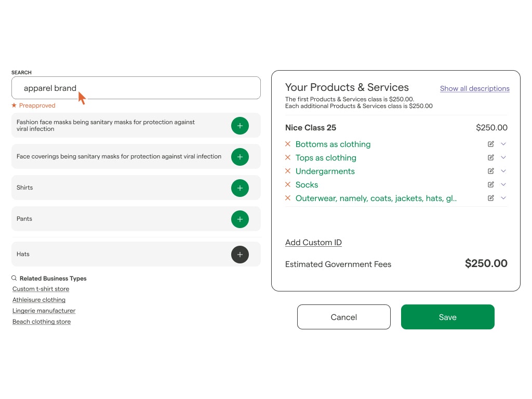Expand the Undergarments chevron
Viewport: 532px width, 399px height.
click(x=503, y=170)
